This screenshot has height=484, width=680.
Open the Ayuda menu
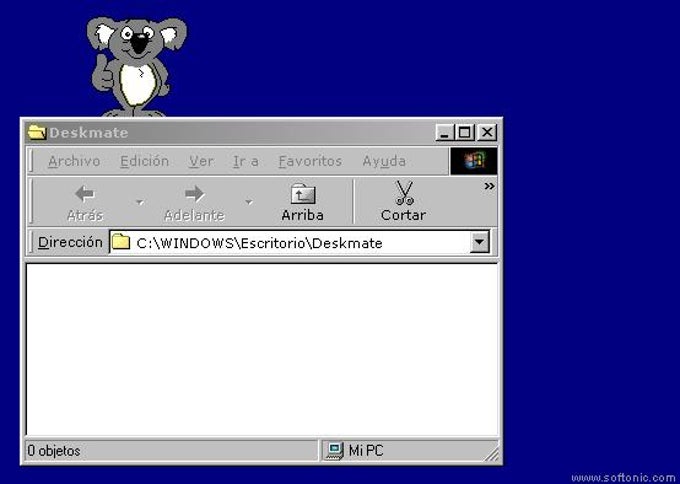coord(384,161)
